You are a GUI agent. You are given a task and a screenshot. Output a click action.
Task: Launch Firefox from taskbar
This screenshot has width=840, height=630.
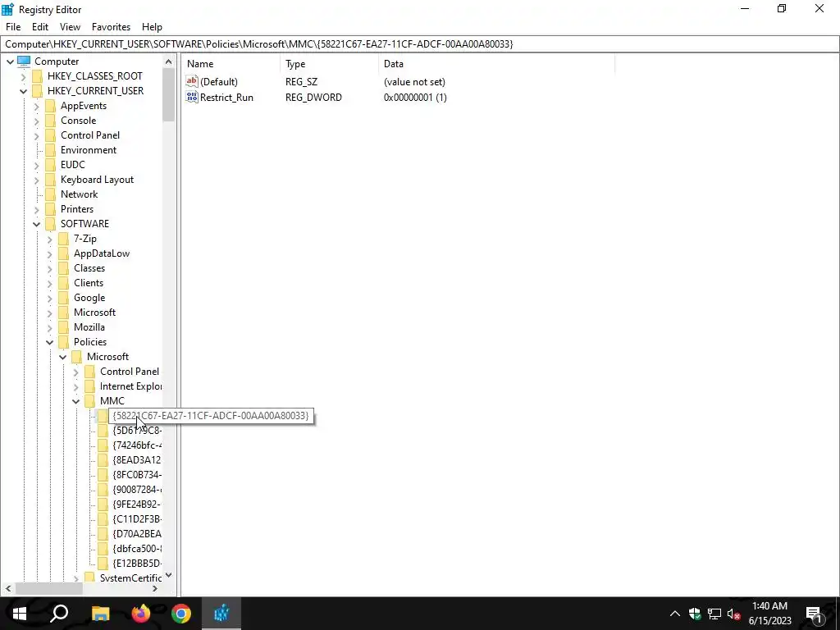pyautogui.click(x=141, y=614)
